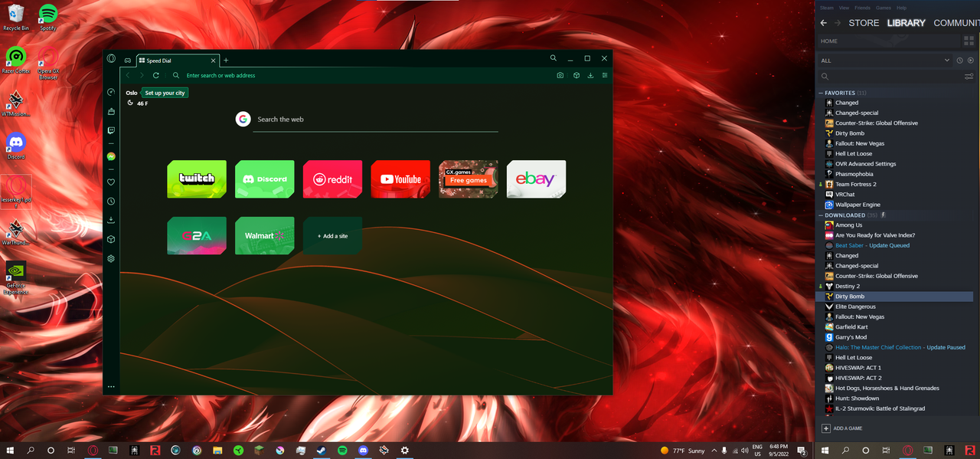This screenshot has width=980, height=459.
Task: Open the Discord speed dial tile
Action: tap(265, 179)
